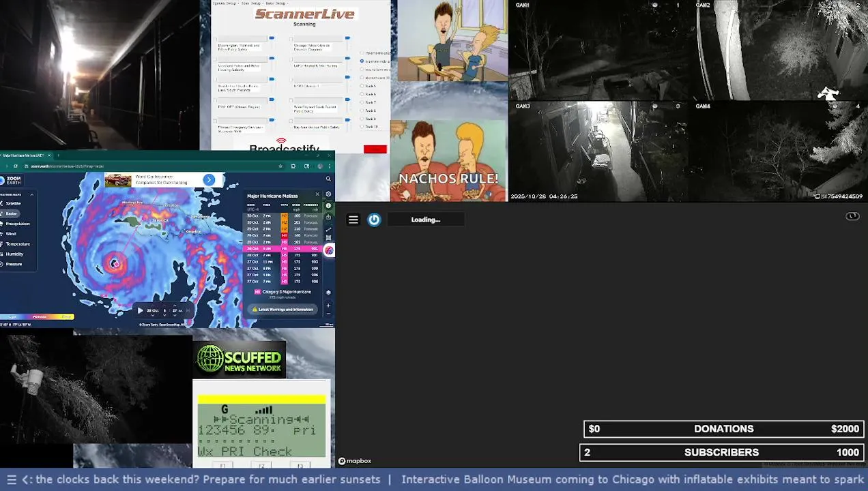
Task: Select the Bank 7 radio button
Action: 362,102
